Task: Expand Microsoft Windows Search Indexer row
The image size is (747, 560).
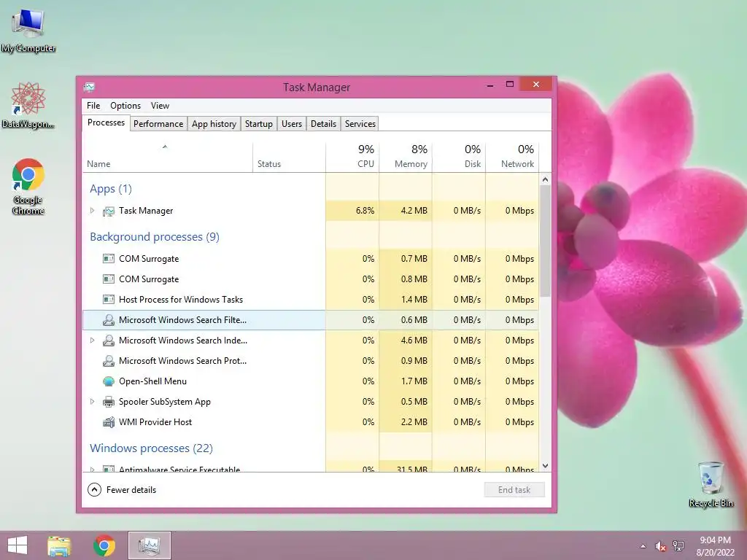Action: pyautogui.click(x=93, y=341)
